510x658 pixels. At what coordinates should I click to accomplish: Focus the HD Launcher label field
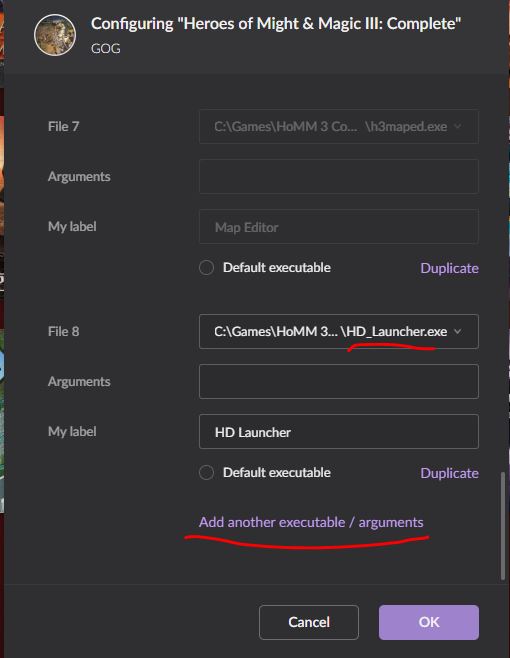tap(339, 431)
